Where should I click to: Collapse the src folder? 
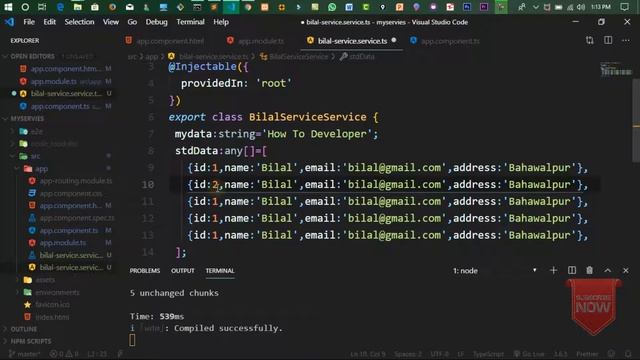[36, 156]
